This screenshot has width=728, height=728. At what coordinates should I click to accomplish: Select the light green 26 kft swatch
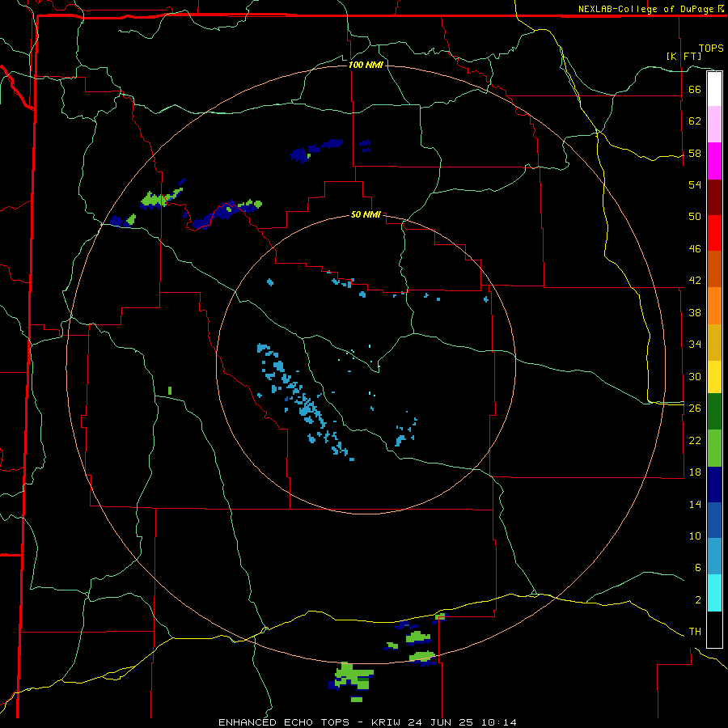coord(714,448)
